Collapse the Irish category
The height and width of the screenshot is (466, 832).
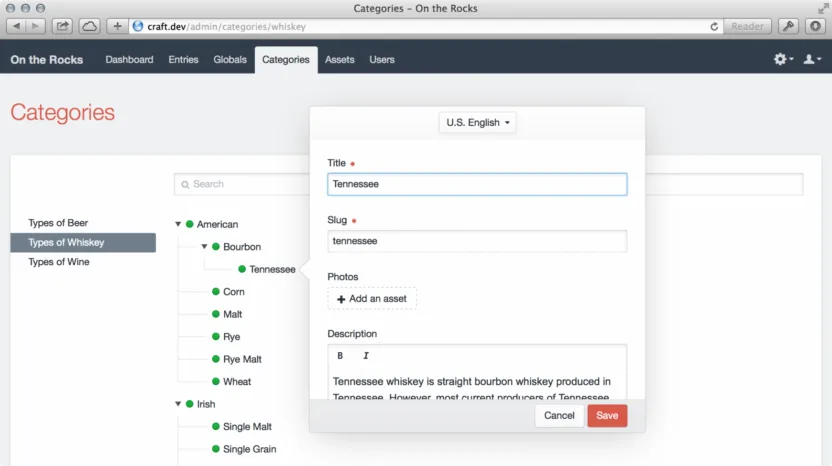(178, 404)
